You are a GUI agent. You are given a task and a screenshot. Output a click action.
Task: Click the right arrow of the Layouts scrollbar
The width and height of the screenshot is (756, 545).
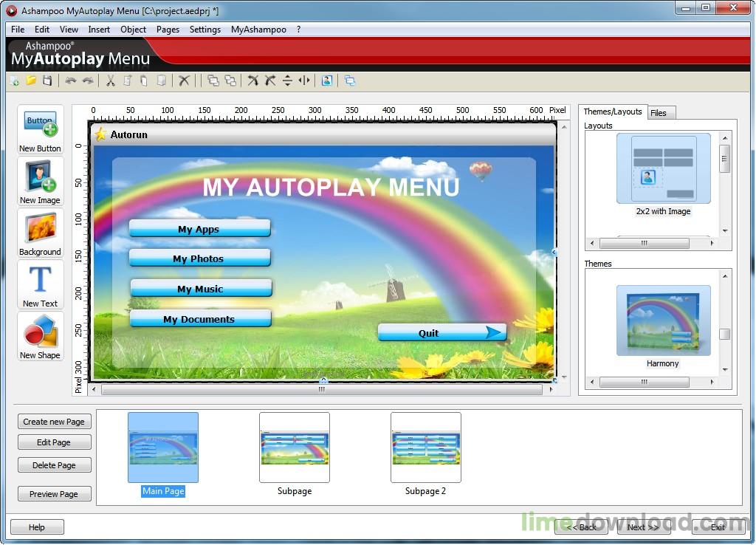click(710, 243)
